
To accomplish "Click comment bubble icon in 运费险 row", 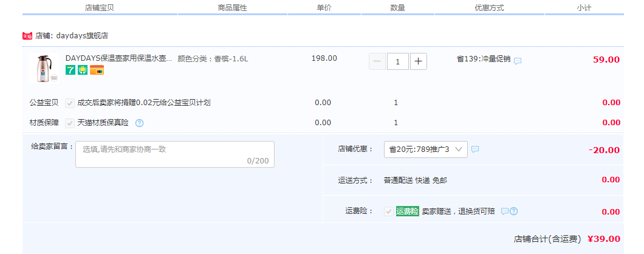I will coord(505,211).
